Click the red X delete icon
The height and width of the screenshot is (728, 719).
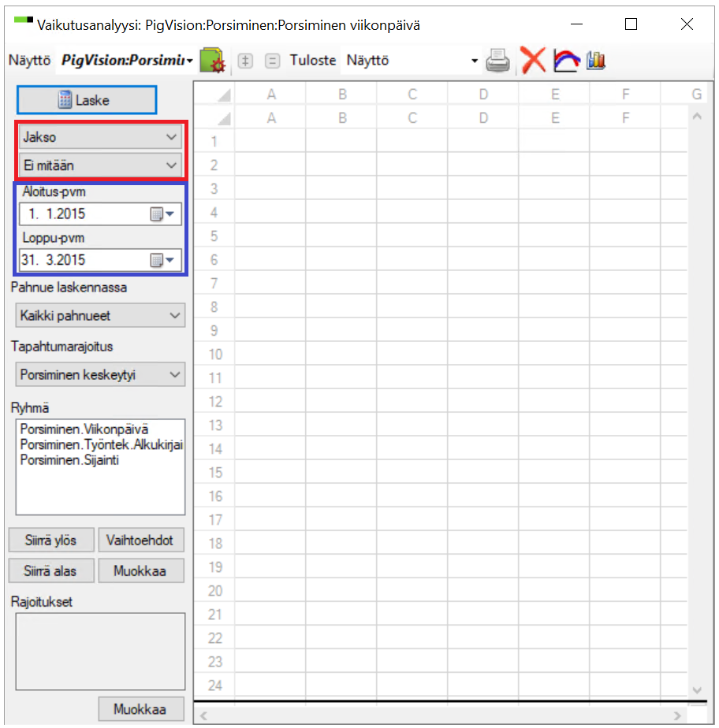coord(533,61)
